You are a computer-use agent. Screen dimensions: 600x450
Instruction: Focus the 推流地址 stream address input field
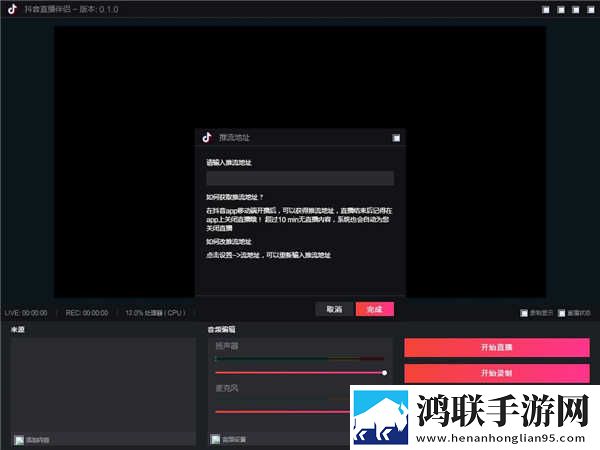(300, 178)
